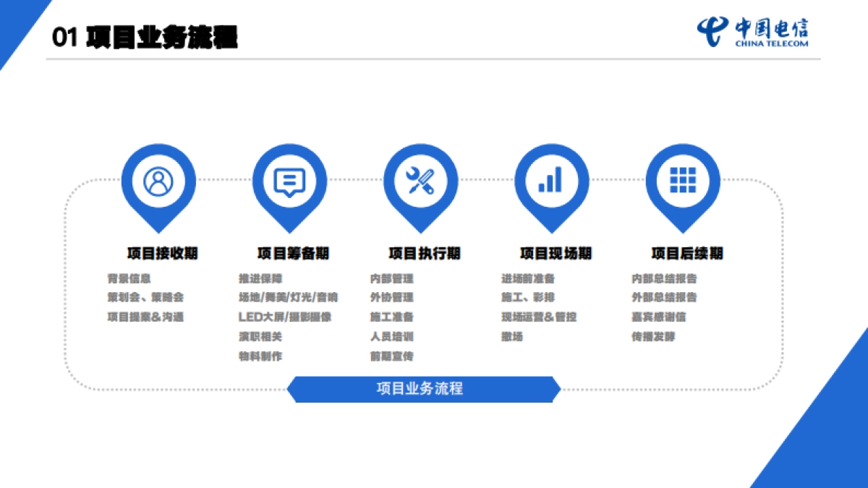868x488 pixels.
Task: Select the chat bubble icon above 项目筹备期
Action: point(289,180)
